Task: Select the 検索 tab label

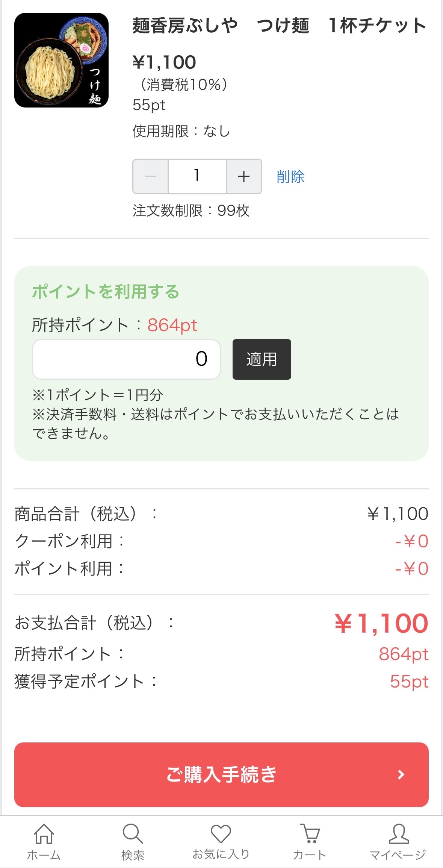Action: click(133, 855)
